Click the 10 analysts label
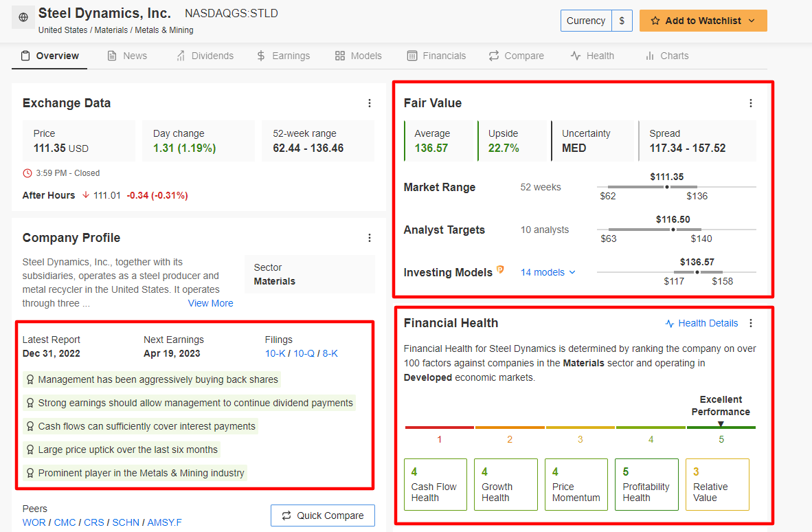This screenshot has height=532, width=812. click(x=545, y=230)
